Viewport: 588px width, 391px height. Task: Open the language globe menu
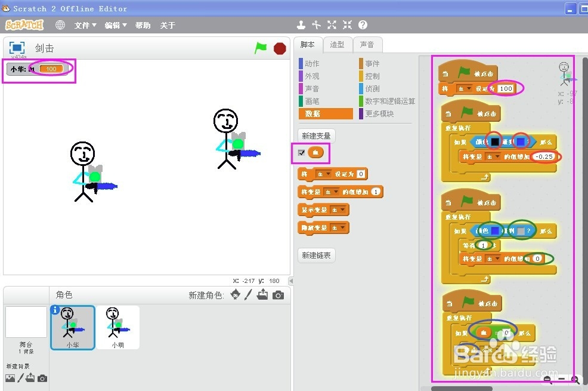[60, 25]
